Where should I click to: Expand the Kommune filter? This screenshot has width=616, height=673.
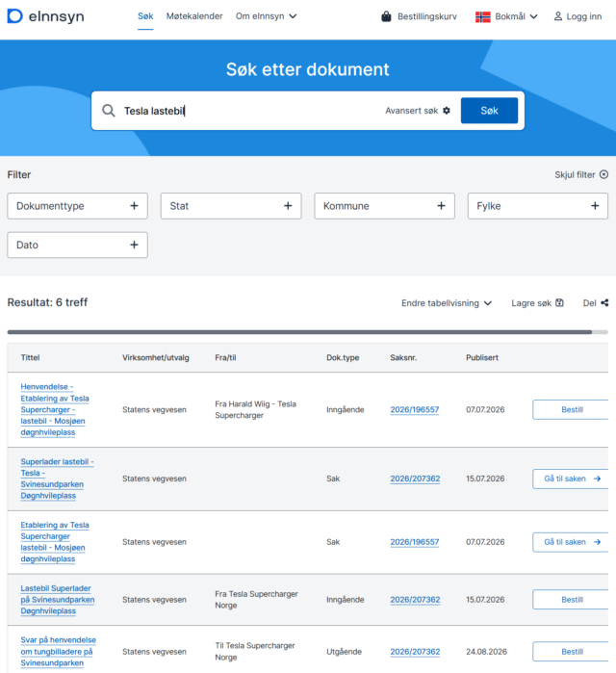(x=384, y=206)
